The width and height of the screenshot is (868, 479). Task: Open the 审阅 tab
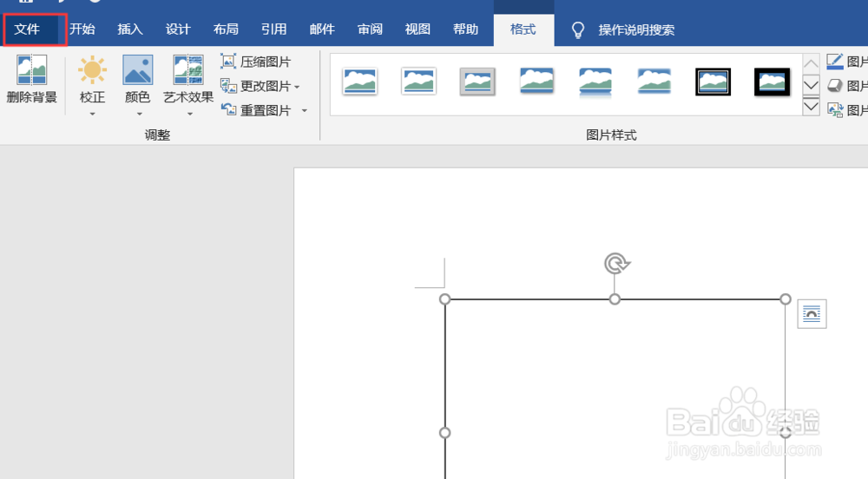tap(370, 30)
